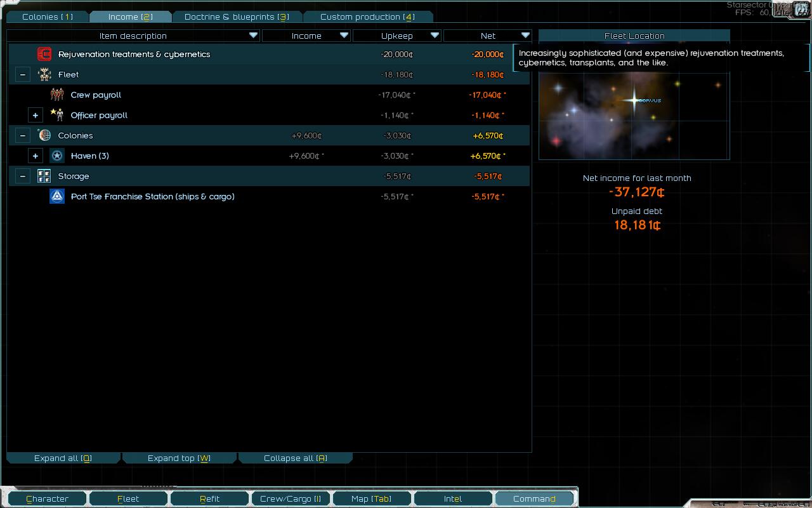Open the Refit screen

coord(209,498)
